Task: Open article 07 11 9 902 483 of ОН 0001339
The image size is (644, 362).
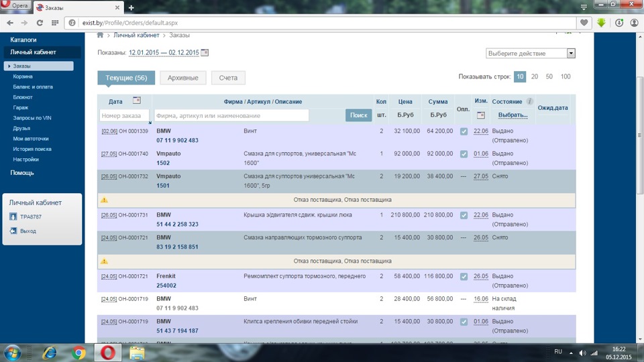Action: point(177,140)
